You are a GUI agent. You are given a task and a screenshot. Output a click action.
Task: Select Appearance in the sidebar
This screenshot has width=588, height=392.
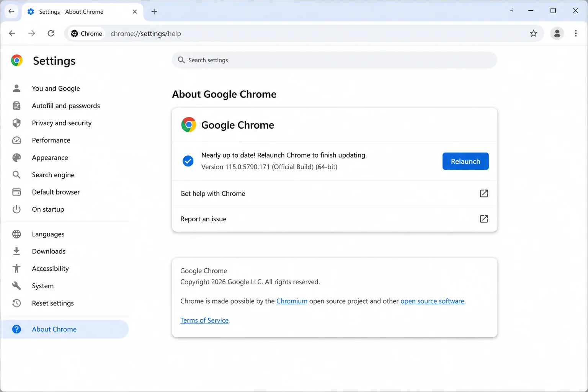point(50,157)
